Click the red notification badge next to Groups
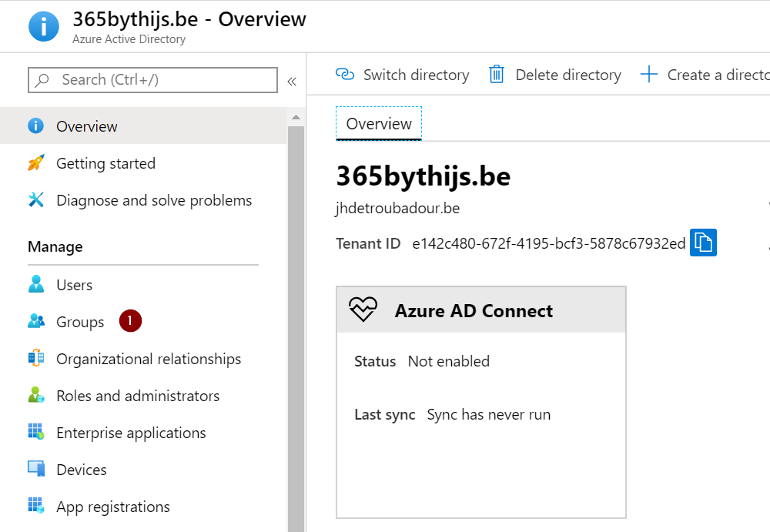Viewport: 770px width, 532px height. tap(130, 321)
